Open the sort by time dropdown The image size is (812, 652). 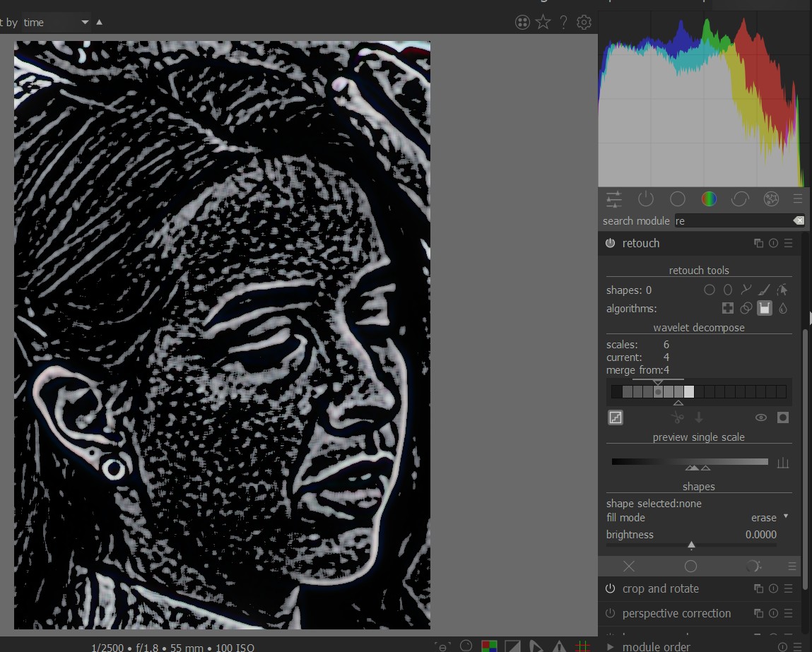click(56, 22)
